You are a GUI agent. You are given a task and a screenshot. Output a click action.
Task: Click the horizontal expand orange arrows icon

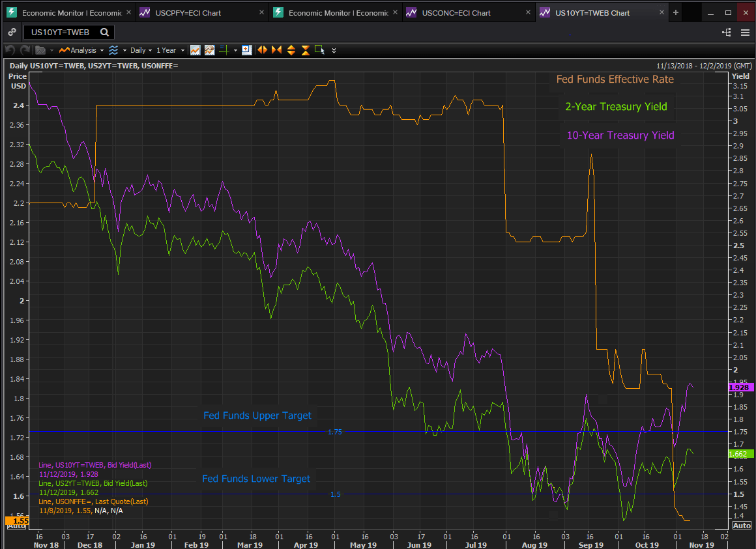pos(262,50)
